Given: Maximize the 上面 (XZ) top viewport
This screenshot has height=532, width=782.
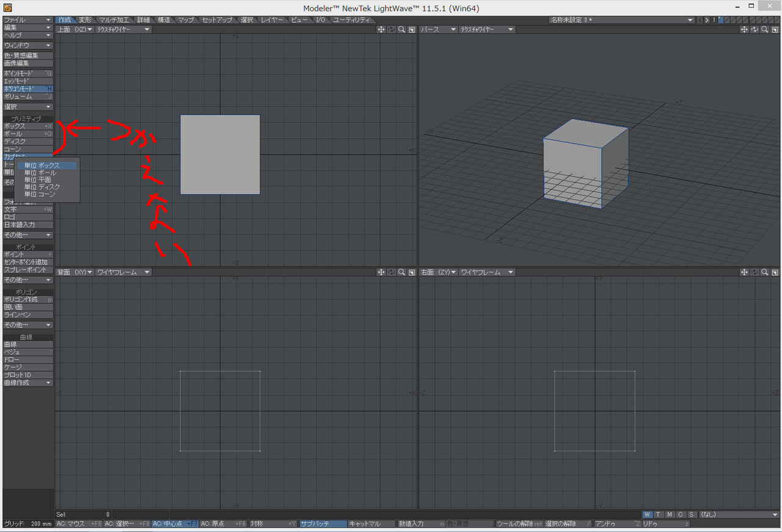Looking at the screenshot, I should pos(412,29).
